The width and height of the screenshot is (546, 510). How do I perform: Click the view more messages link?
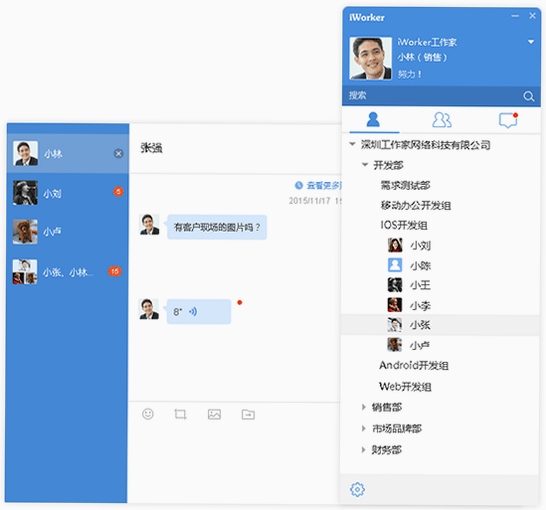click(318, 186)
